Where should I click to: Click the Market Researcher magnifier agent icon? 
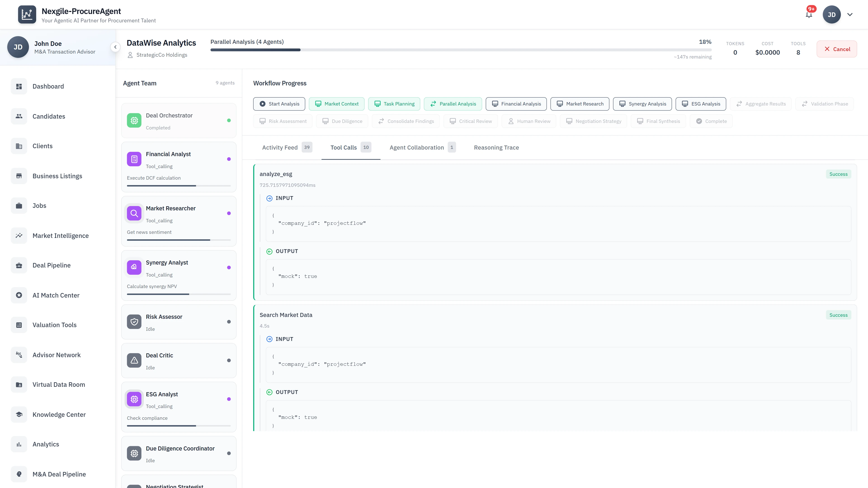point(134,213)
